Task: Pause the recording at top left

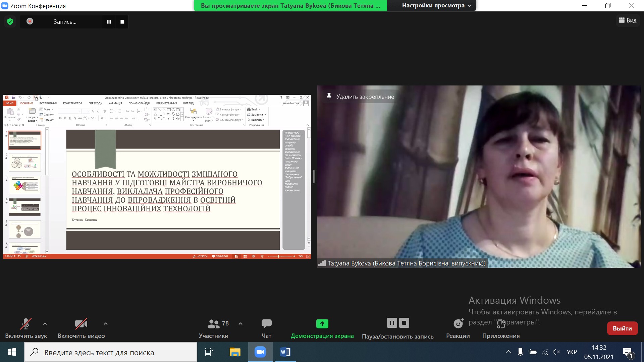Action: pos(109,22)
